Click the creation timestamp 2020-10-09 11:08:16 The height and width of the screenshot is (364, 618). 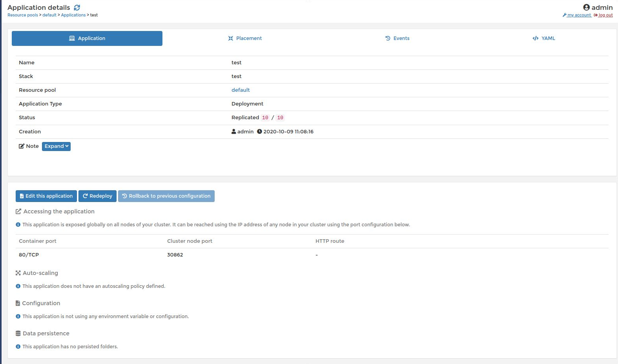(x=288, y=132)
